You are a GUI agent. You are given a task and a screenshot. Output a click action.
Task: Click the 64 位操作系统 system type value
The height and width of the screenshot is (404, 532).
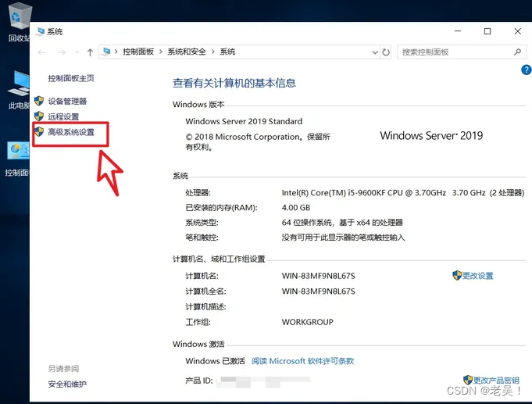pos(342,223)
